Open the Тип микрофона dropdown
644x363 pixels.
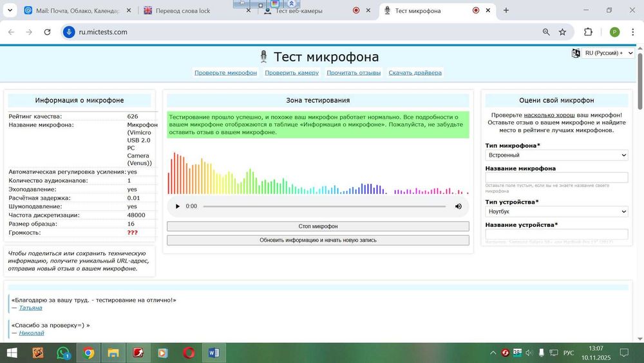(556, 155)
